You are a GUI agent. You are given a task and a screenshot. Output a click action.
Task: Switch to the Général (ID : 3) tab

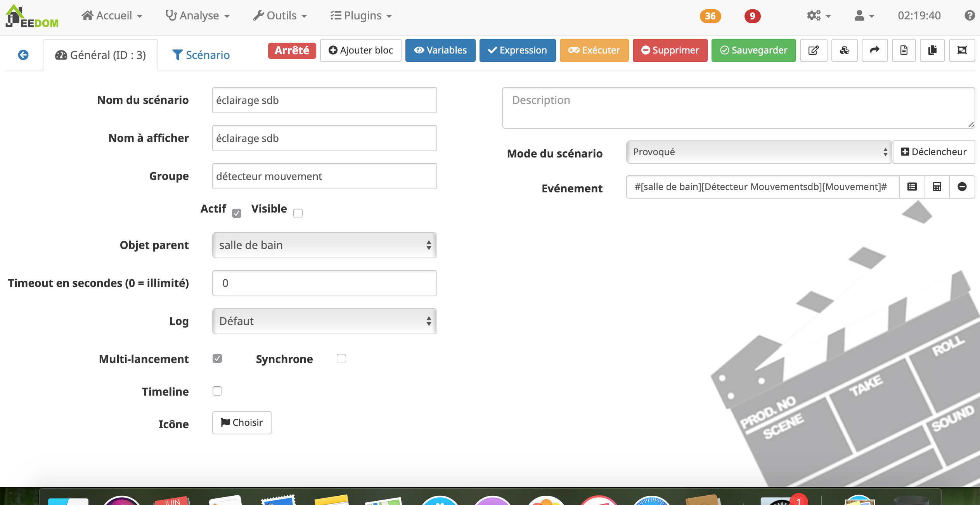[100, 55]
